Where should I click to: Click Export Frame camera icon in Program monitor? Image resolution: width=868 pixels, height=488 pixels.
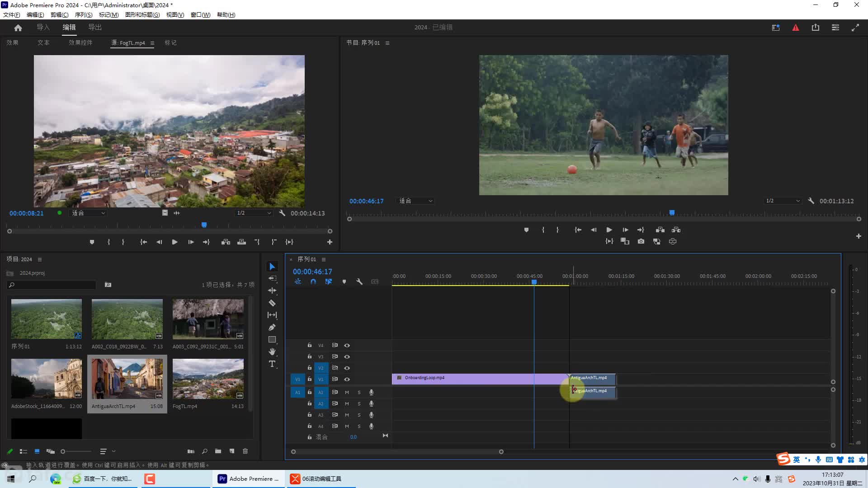(641, 242)
